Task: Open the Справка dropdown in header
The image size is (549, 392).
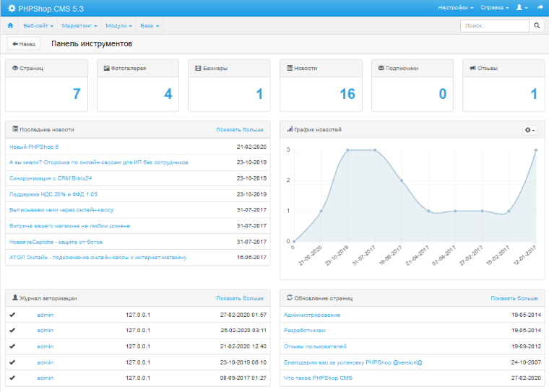Action: (x=494, y=7)
